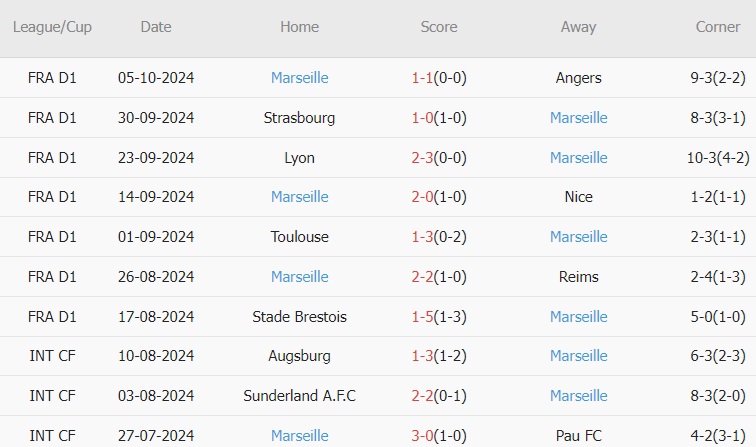Open Marseille link in the Reims match row
Screen dimensions: 756x447
[x=299, y=276]
